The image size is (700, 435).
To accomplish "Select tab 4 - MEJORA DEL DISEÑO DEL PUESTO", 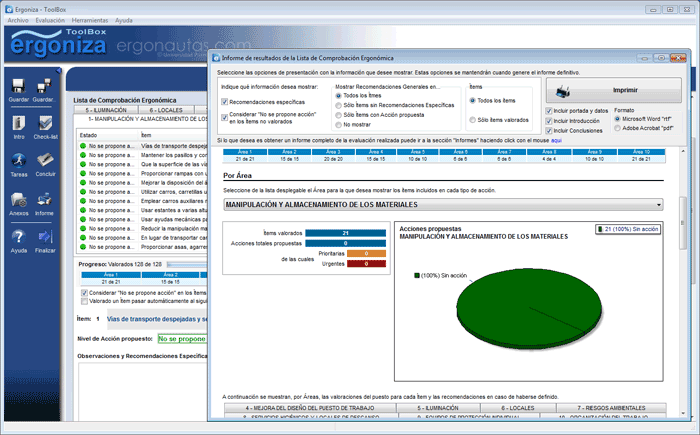I will coord(310,408).
